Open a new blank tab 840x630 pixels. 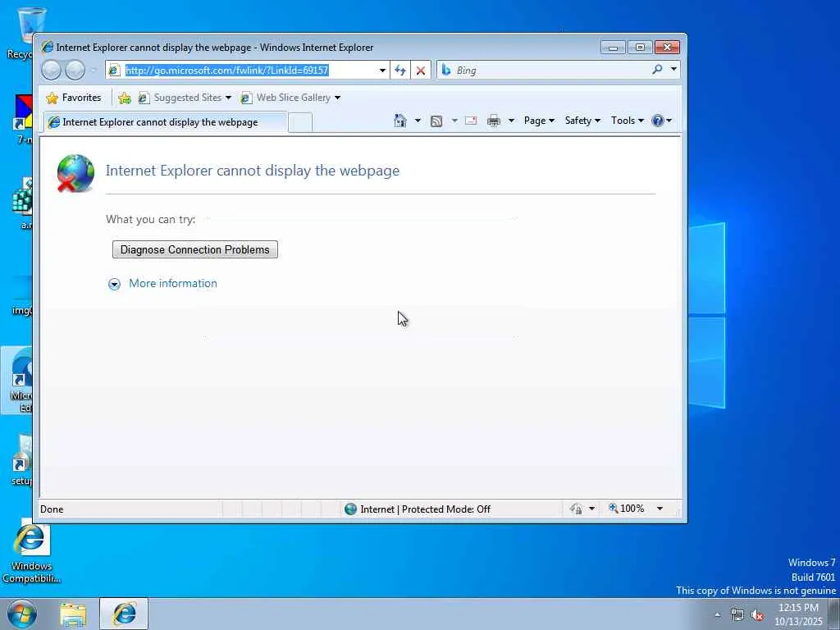click(x=300, y=123)
